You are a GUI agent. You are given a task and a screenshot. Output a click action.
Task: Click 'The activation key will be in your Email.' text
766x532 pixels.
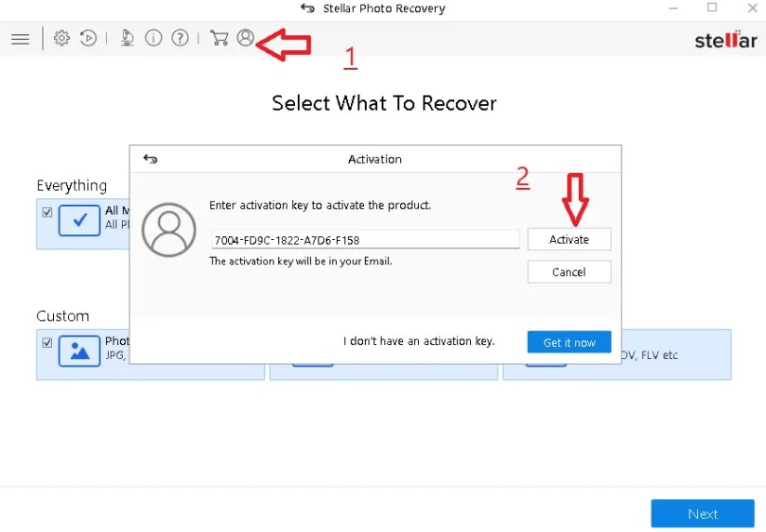pyautogui.click(x=301, y=261)
